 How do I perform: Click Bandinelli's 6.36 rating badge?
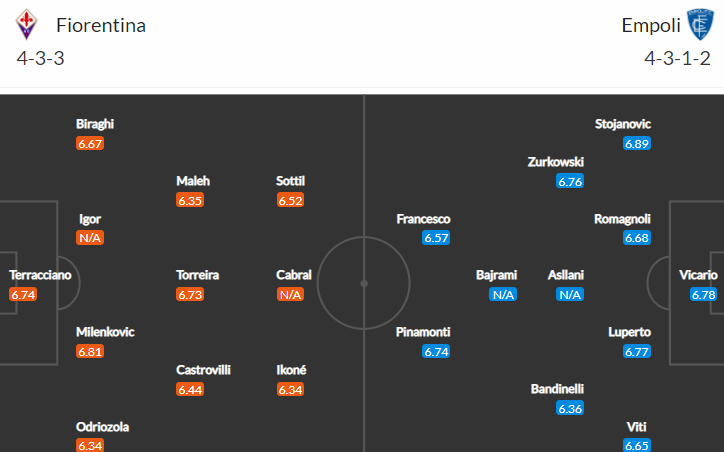point(570,409)
